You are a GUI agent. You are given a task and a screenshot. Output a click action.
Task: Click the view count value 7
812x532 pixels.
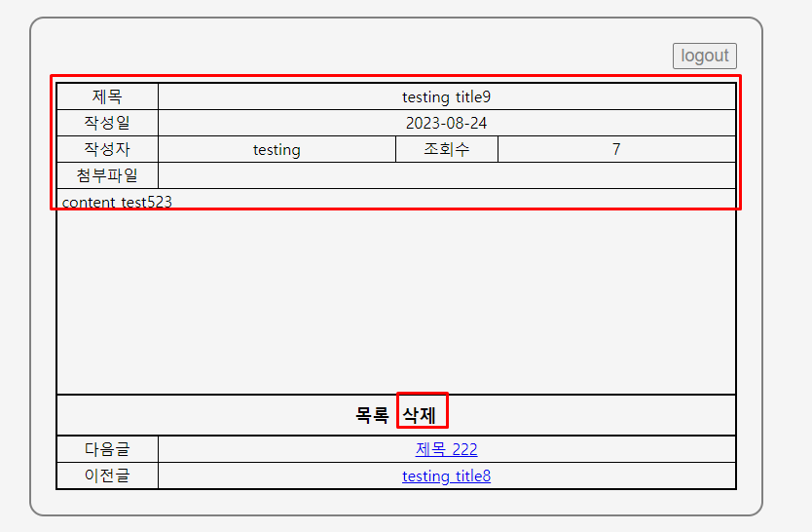coord(616,149)
